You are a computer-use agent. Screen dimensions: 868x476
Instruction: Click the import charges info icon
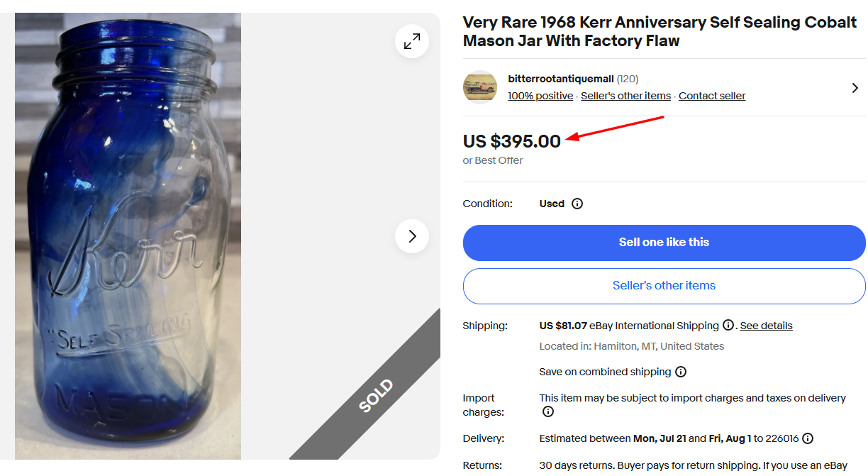[547, 411]
